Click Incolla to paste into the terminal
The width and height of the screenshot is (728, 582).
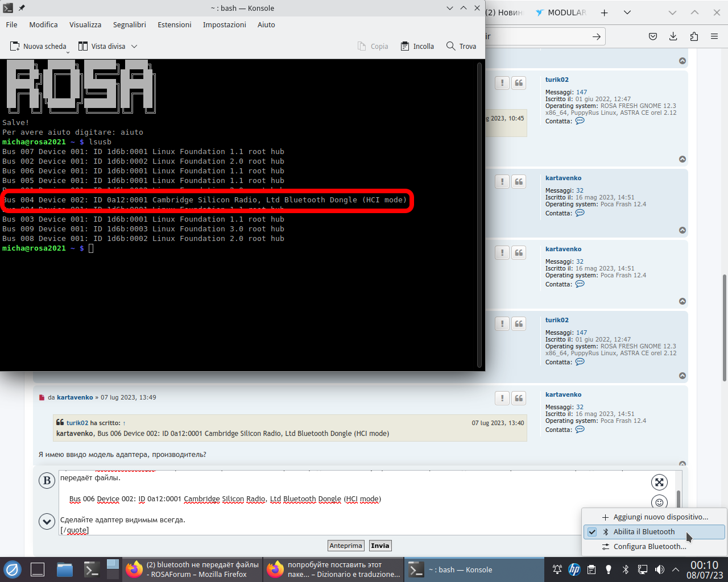pos(417,46)
